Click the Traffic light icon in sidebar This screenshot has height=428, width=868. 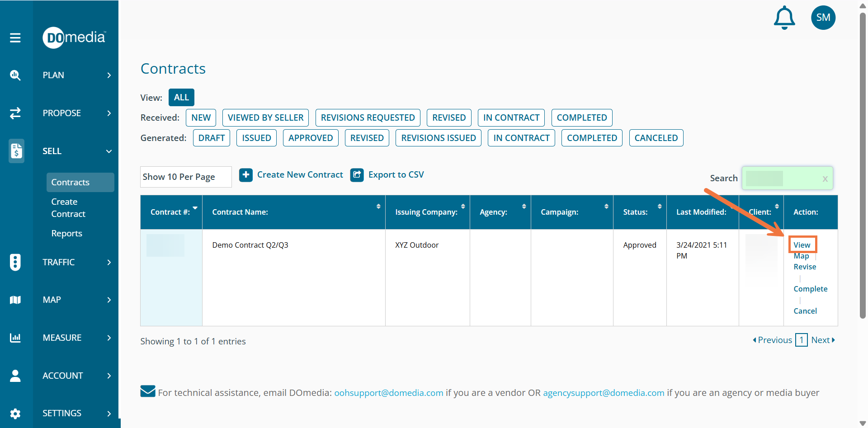pos(15,262)
